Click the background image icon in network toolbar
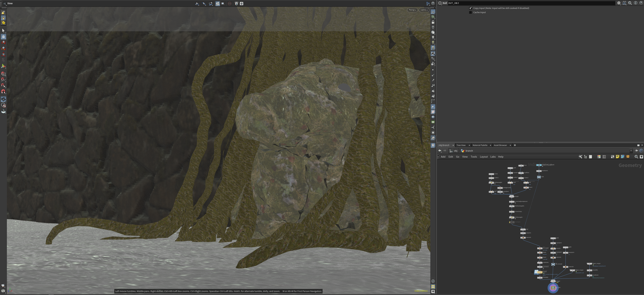This screenshot has height=295, width=644. (623, 157)
